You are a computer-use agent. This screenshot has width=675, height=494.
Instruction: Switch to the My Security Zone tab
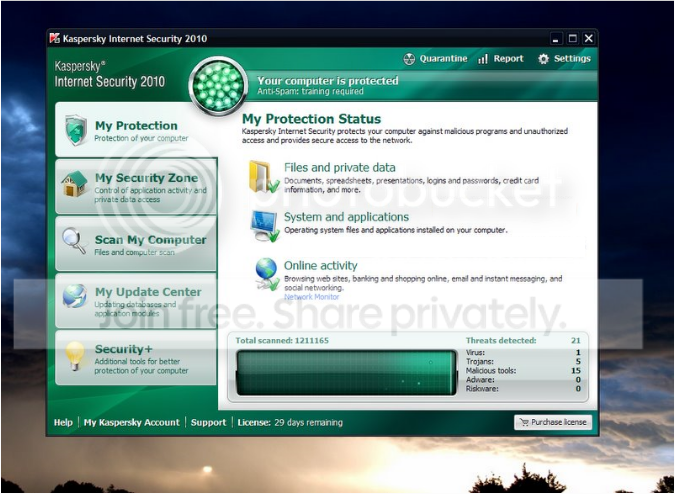pos(136,186)
